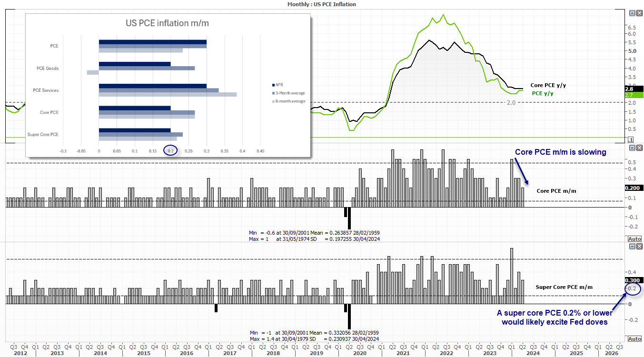Image resolution: width=644 pixels, height=357 pixels.
Task: Click the black 2.8 value tag
Action: 634,89
